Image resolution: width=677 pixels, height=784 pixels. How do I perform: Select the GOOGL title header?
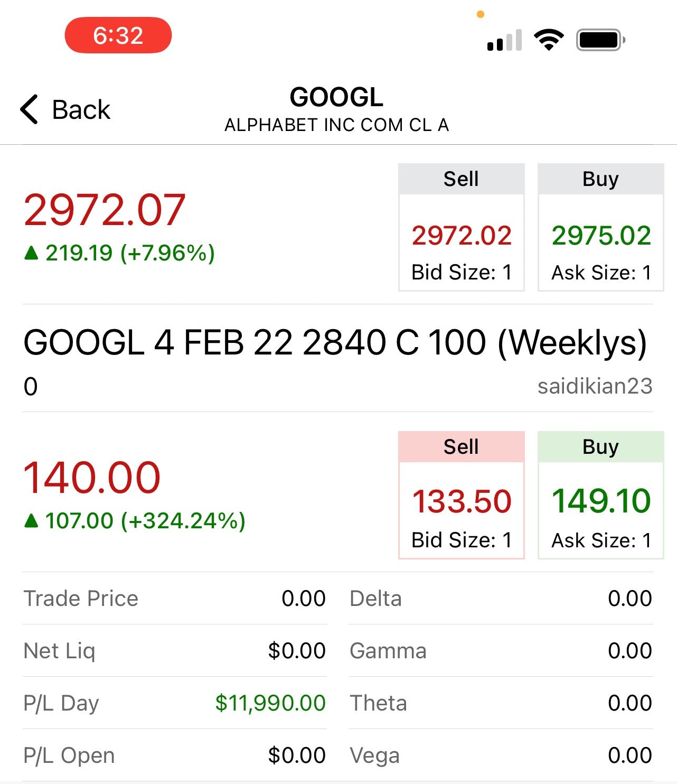tap(337, 97)
